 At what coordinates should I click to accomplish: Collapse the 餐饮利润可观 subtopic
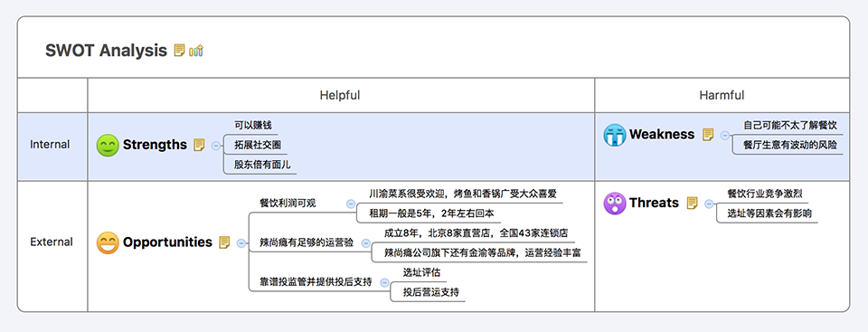[351, 204]
